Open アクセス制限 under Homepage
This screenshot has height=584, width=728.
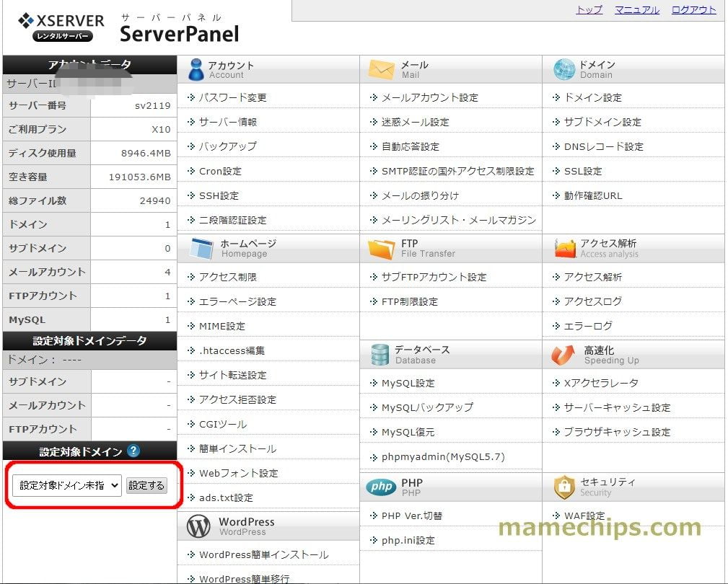click(x=227, y=278)
